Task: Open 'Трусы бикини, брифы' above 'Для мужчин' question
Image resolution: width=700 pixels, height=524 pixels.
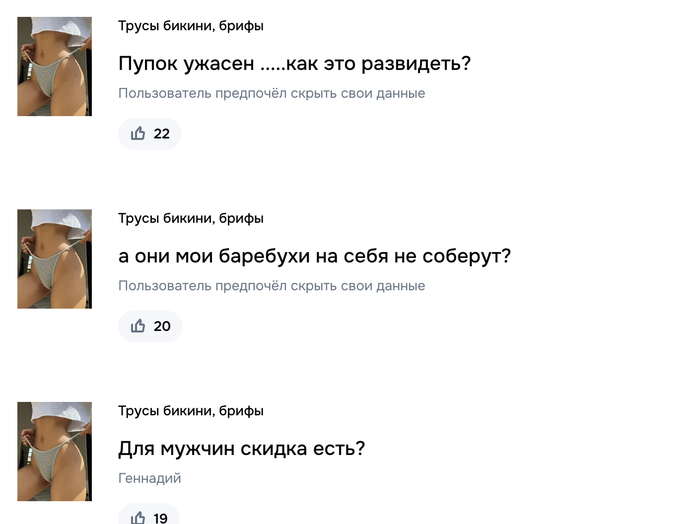Action: (x=191, y=410)
